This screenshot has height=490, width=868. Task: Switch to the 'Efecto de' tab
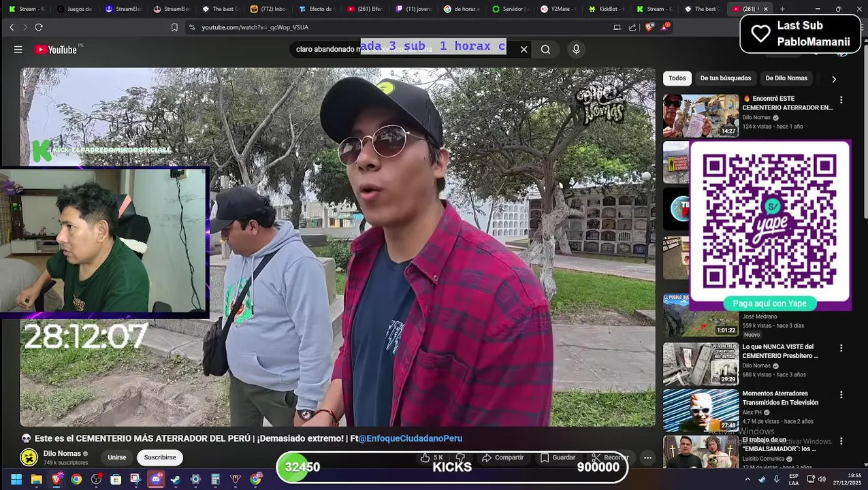pos(317,9)
